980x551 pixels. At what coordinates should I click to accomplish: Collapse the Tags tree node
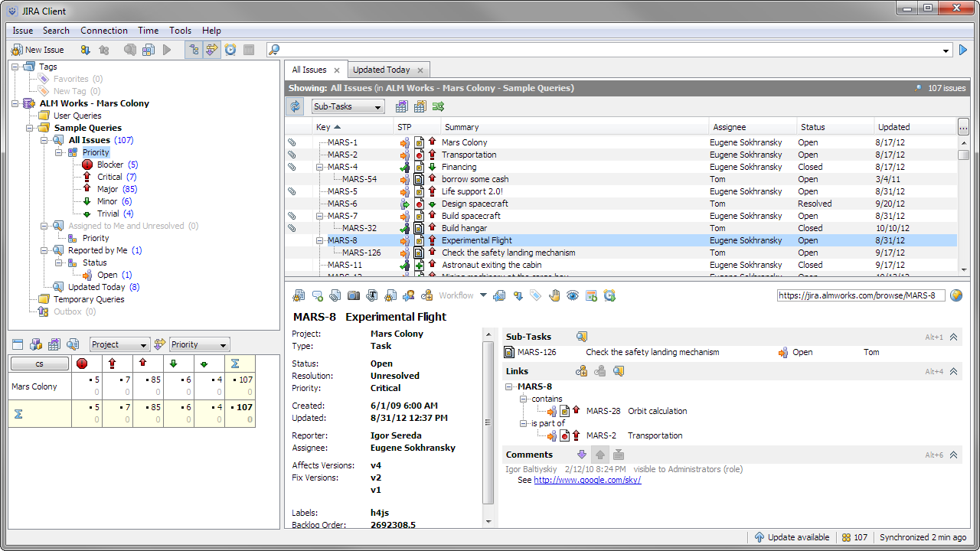pyautogui.click(x=15, y=67)
